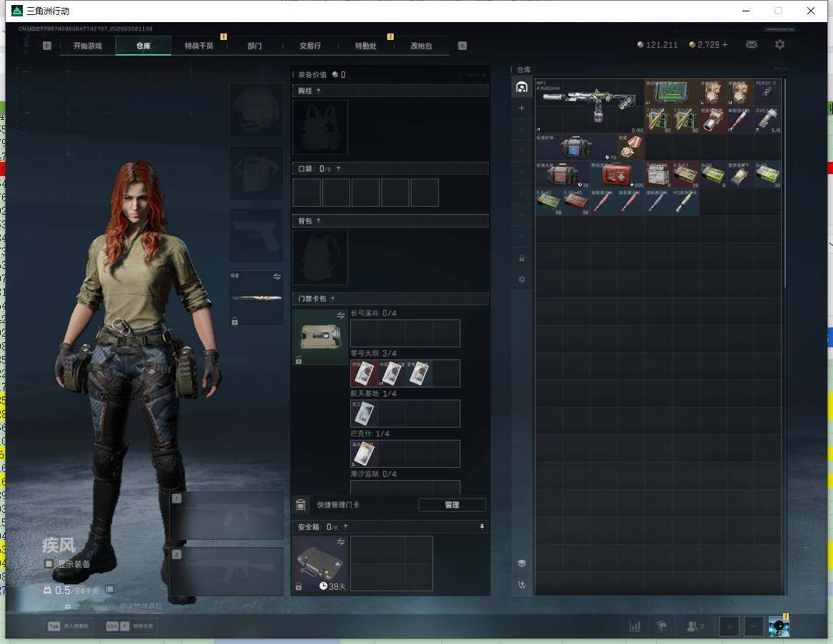Click the empty chest rig slot

click(320, 128)
